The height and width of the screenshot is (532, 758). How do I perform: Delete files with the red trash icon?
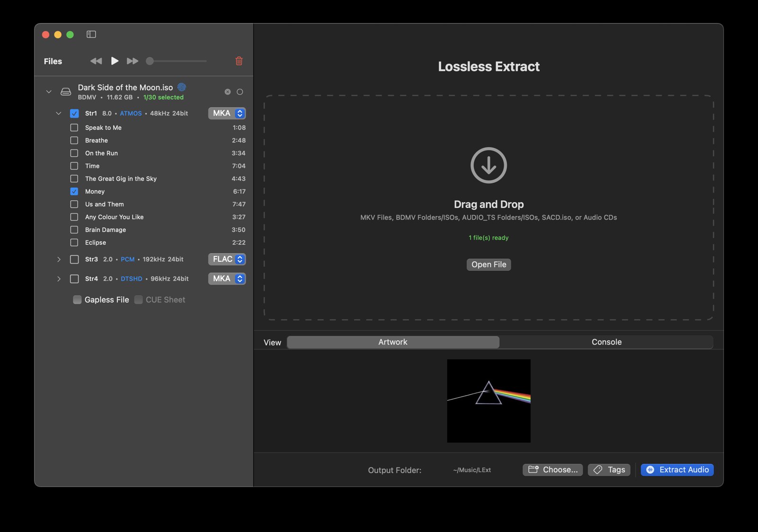point(239,61)
